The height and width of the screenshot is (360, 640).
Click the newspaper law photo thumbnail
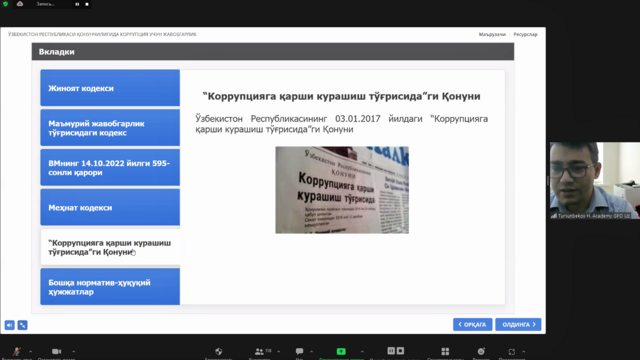pos(342,190)
